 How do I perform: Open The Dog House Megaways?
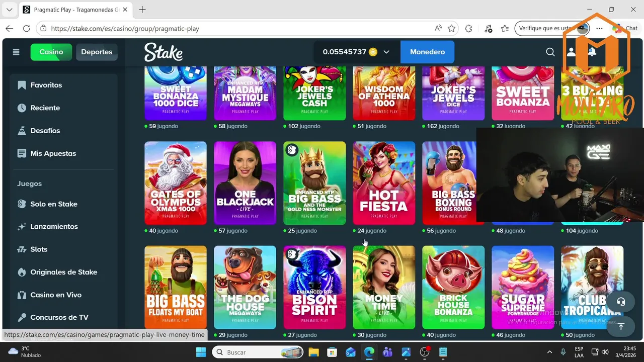click(x=245, y=287)
